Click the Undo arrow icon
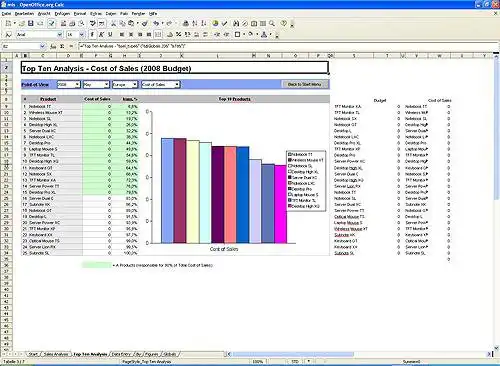500x366 pixels. click(156, 23)
